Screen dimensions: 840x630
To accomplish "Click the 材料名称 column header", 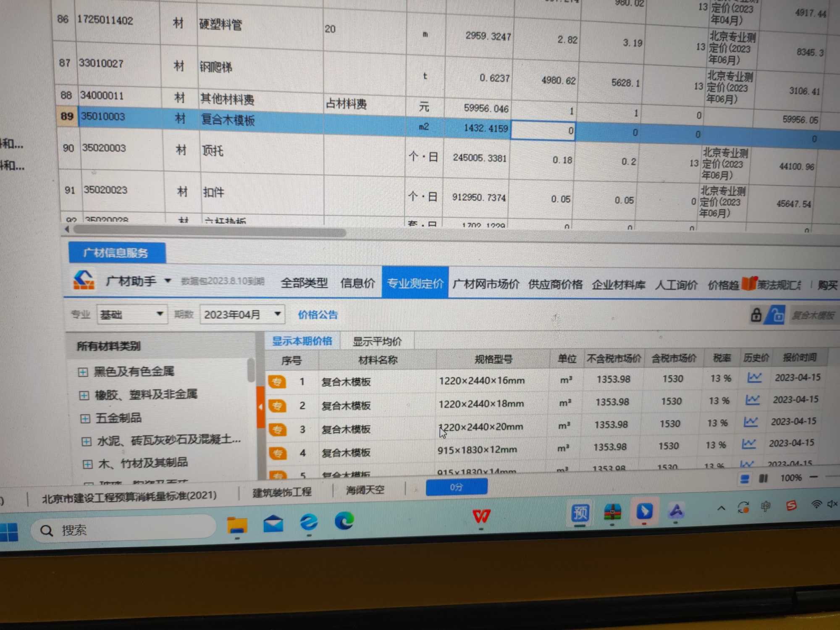I will point(378,360).
